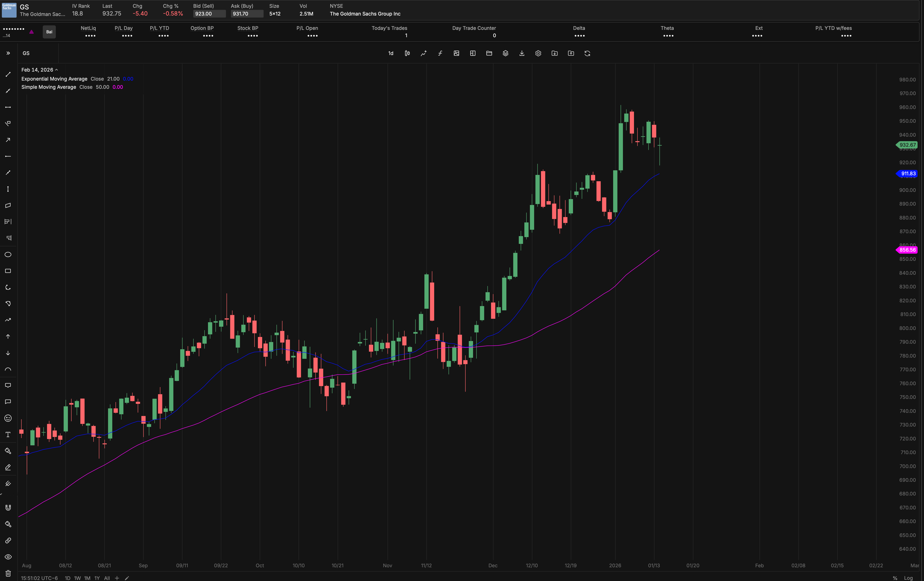Expand the left drawing toolbar panel
This screenshot has width=924, height=581.
pyautogui.click(x=8, y=53)
